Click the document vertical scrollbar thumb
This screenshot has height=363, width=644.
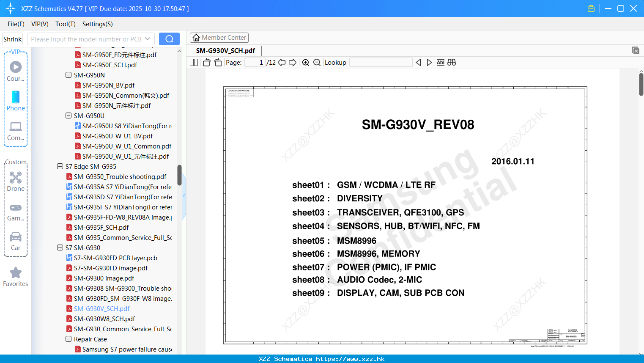click(641, 84)
